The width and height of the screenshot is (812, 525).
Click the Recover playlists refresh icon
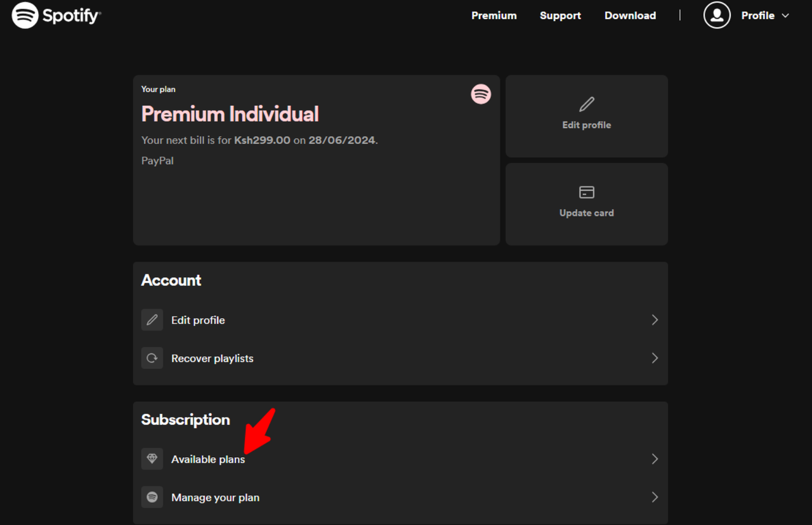(x=152, y=358)
